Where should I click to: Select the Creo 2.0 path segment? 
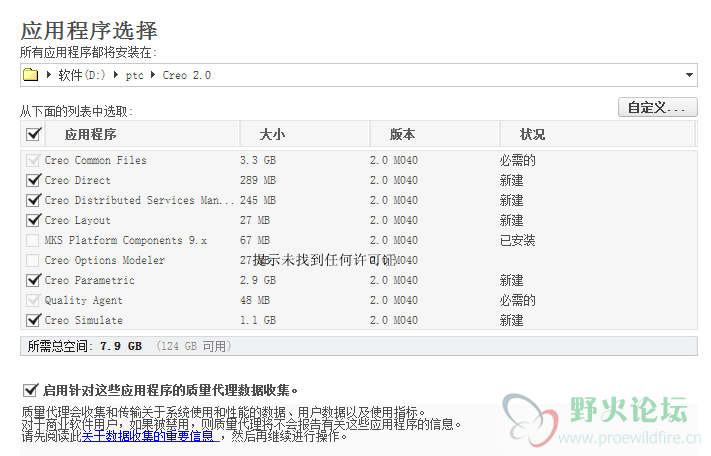point(186,75)
